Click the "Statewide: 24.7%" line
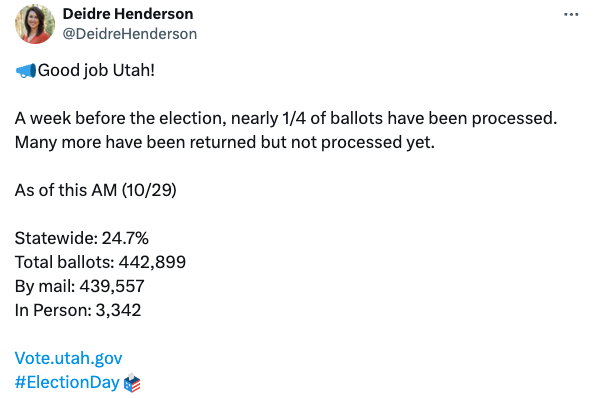This screenshot has width=597, height=398. point(81,238)
